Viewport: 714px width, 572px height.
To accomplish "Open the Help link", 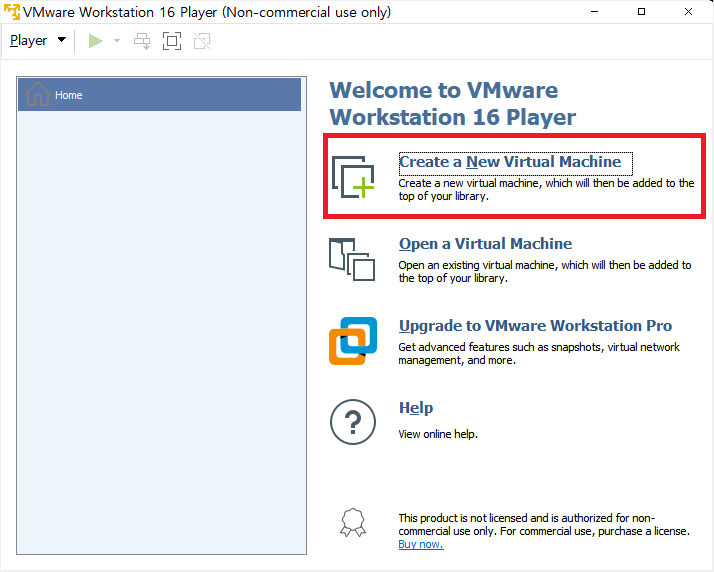I will [x=416, y=408].
